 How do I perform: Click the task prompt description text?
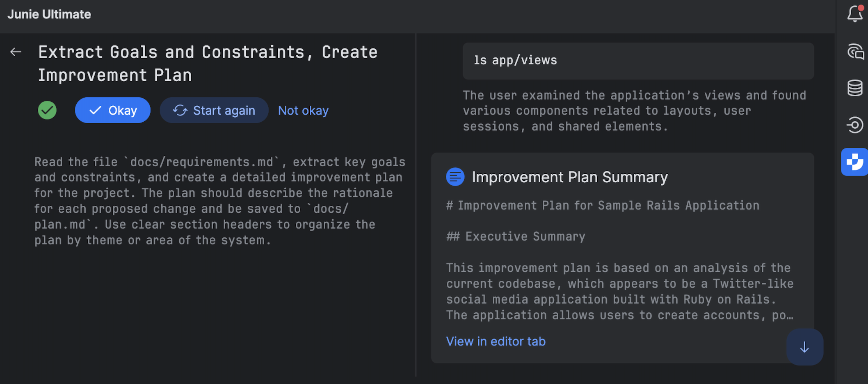click(x=219, y=201)
